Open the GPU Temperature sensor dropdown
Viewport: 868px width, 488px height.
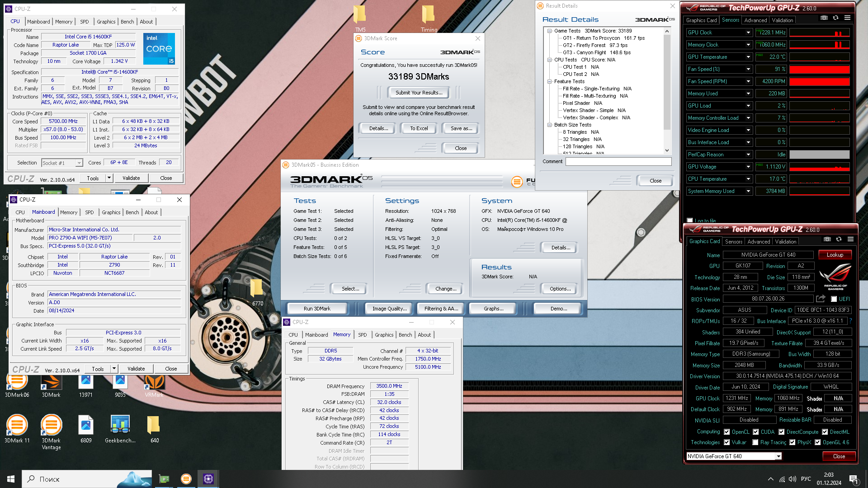749,57
